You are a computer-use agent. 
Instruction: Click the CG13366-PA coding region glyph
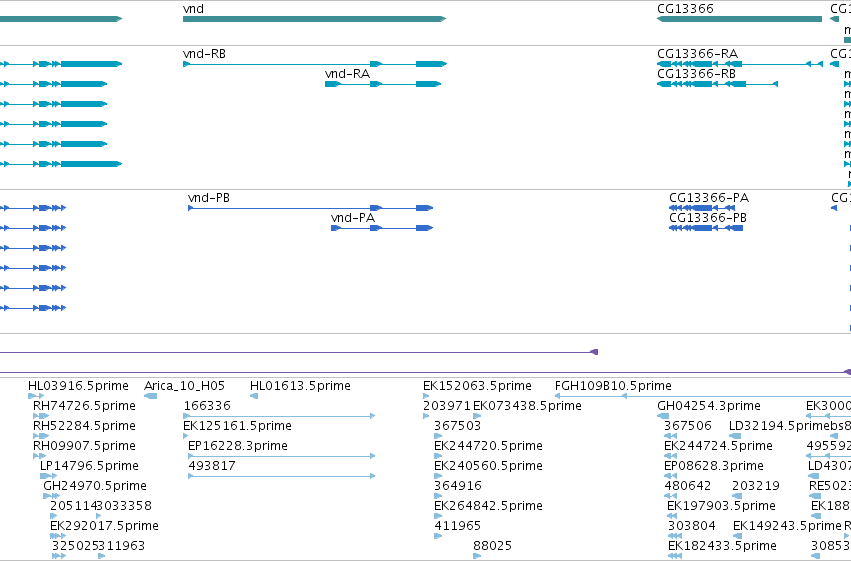click(x=702, y=208)
